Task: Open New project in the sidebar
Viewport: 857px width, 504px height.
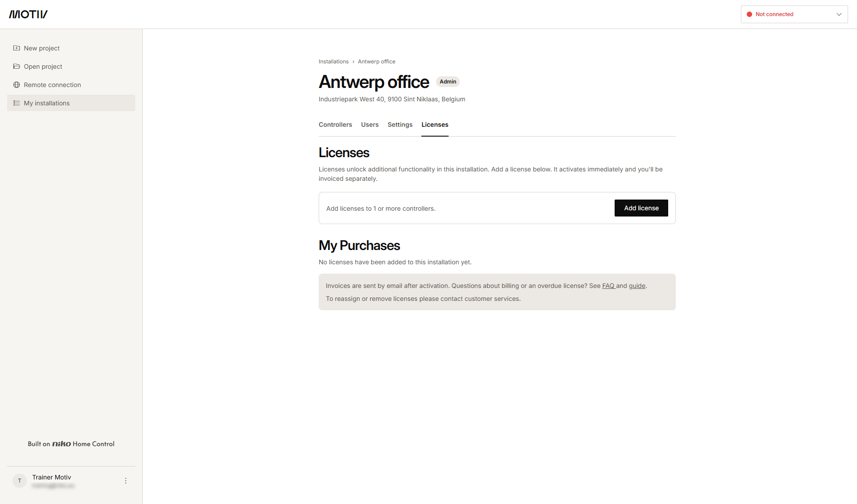Action: (x=71, y=48)
